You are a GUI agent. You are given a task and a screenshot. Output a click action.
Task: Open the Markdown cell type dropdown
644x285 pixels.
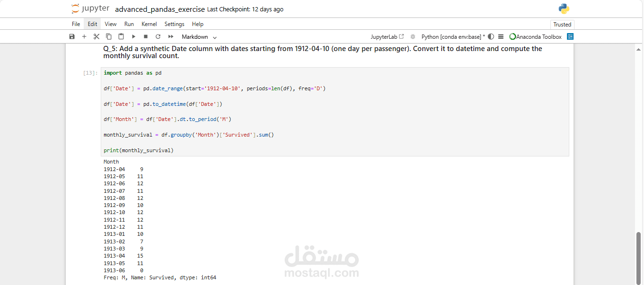pyautogui.click(x=199, y=37)
